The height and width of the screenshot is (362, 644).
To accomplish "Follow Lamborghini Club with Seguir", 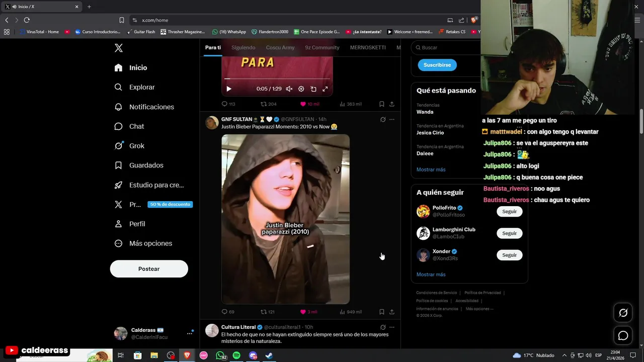I will pyautogui.click(x=509, y=233).
